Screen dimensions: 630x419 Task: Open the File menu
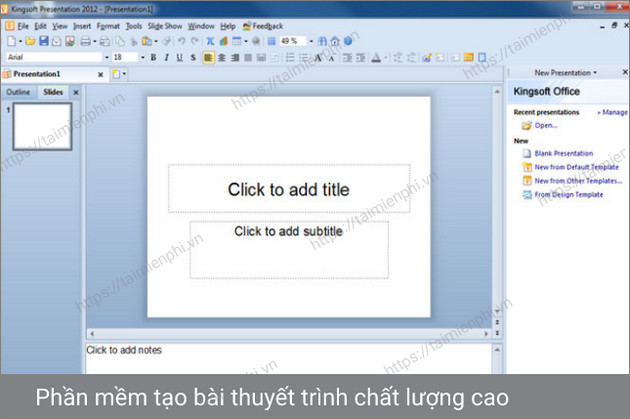(23, 26)
